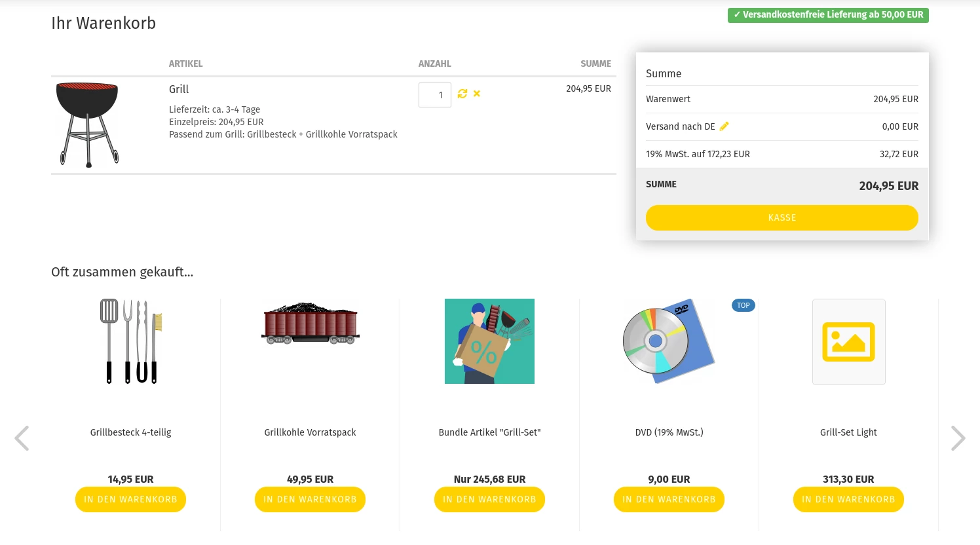Proceed to checkout with KASSE button
Image resolution: width=980 pixels, height=545 pixels.
782,217
